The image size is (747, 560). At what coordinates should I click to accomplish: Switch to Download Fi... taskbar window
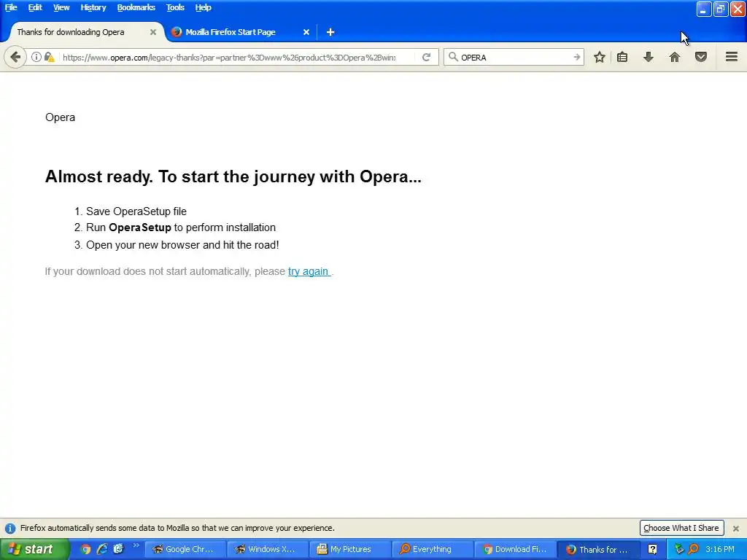click(514, 550)
